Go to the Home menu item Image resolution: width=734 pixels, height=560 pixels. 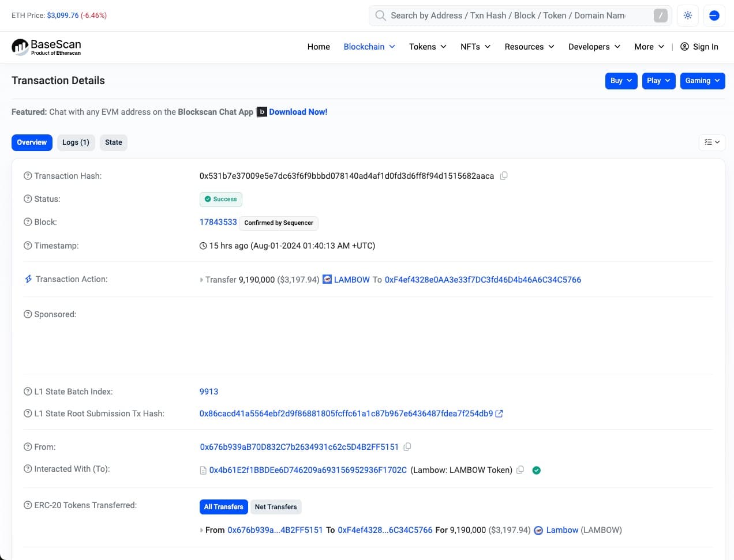319,47
